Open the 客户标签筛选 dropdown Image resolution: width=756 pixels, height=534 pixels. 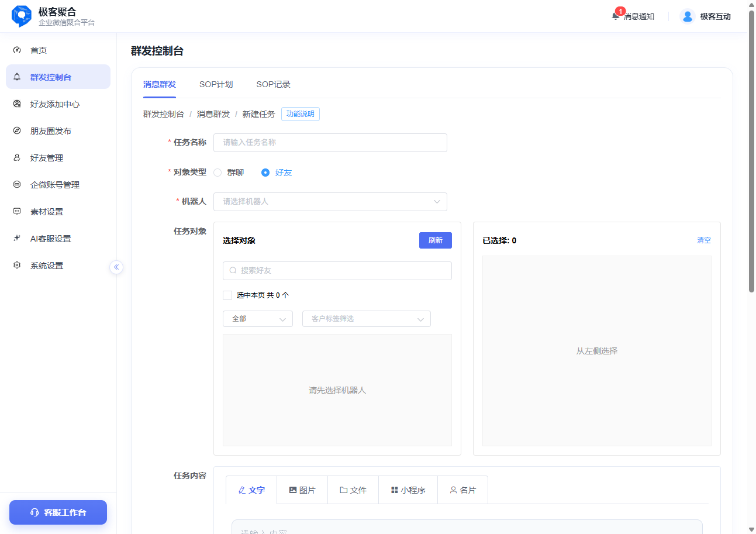367,319
